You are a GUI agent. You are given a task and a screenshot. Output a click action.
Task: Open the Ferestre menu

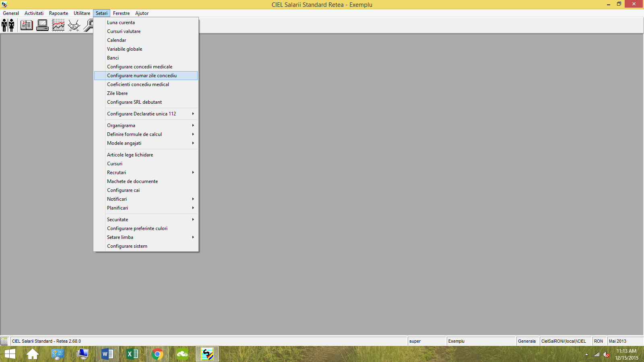coord(121,13)
